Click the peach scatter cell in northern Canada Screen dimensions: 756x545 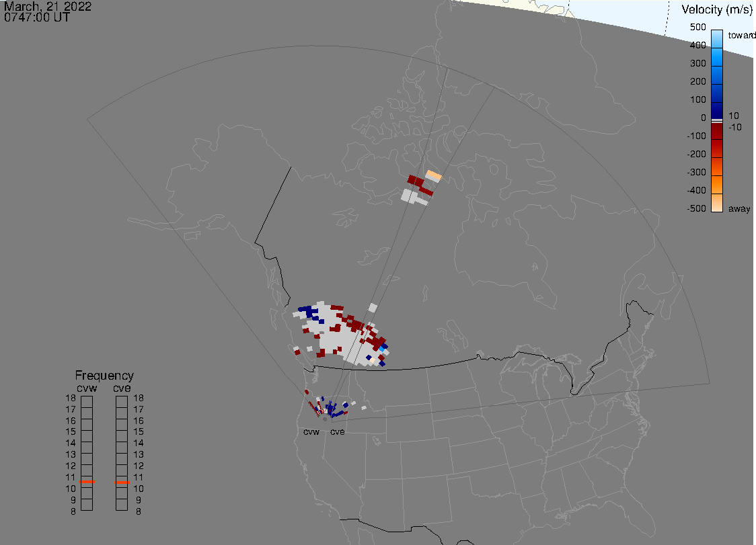click(x=434, y=175)
